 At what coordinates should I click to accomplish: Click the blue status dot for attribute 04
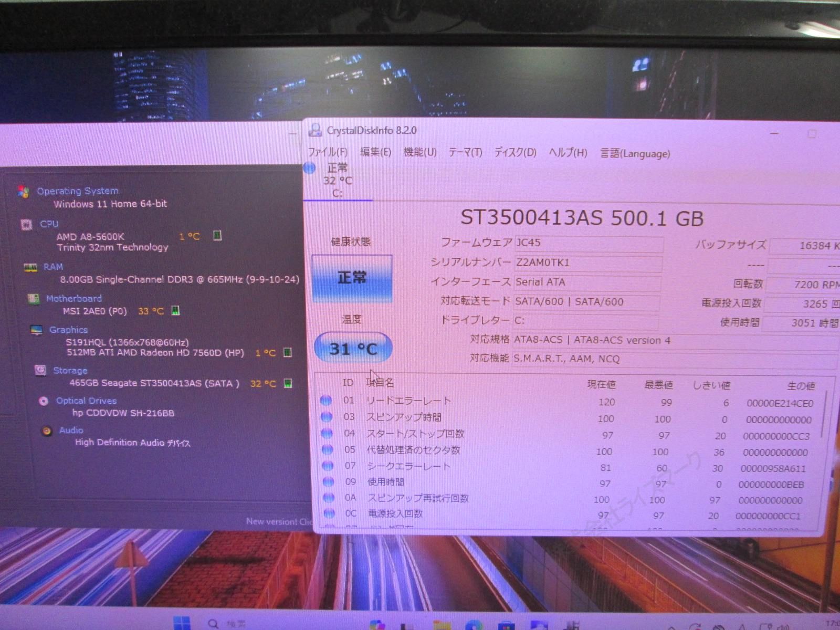pos(327,433)
